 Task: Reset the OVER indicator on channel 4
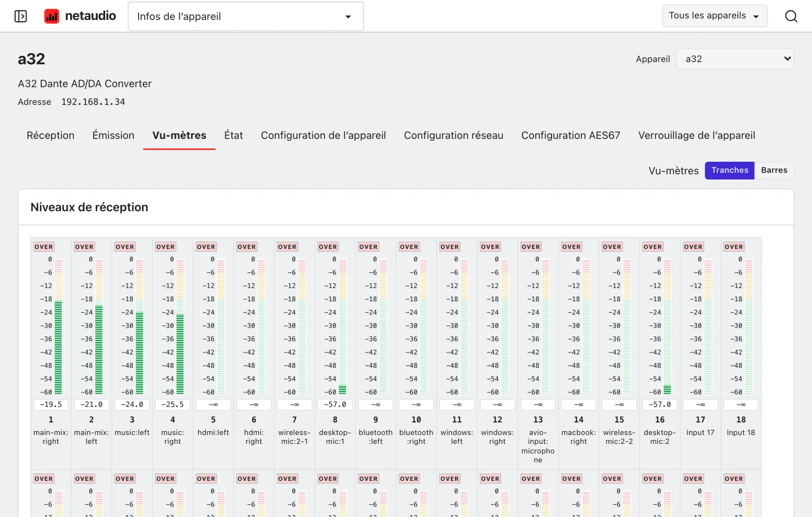pyautogui.click(x=166, y=247)
